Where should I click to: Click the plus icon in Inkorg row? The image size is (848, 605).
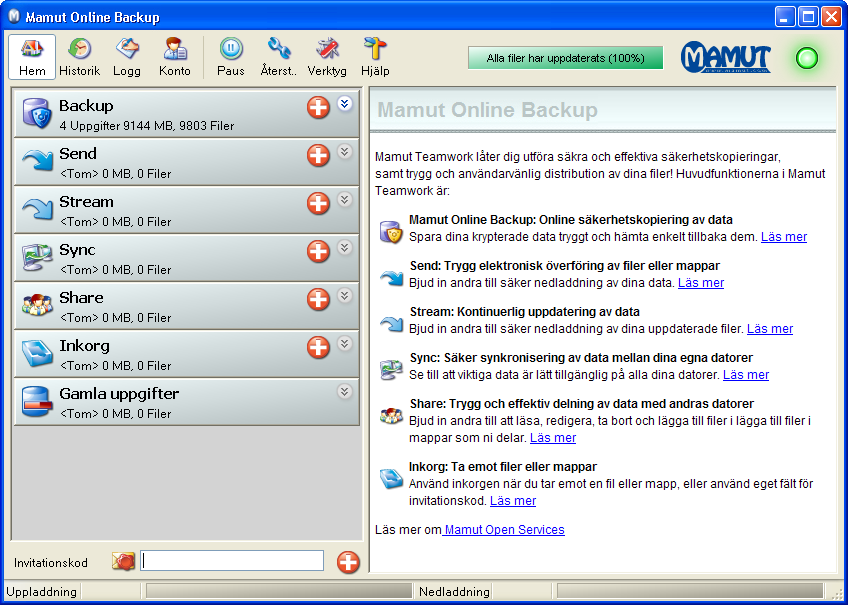319,348
